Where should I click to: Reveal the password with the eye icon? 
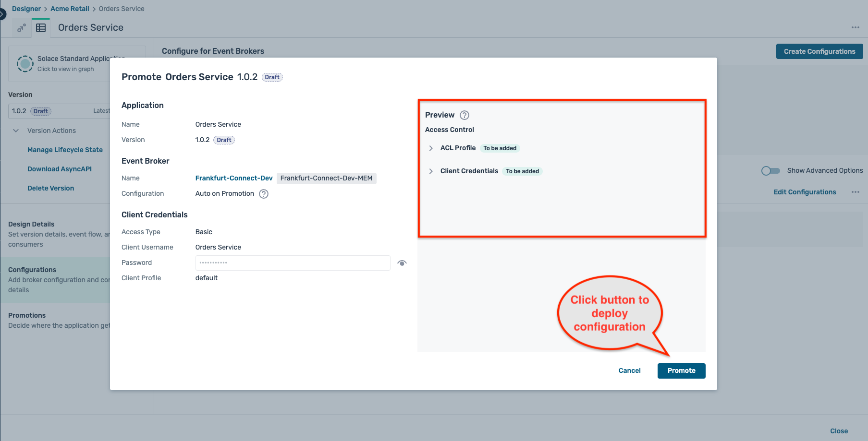pyautogui.click(x=402, y=263)
